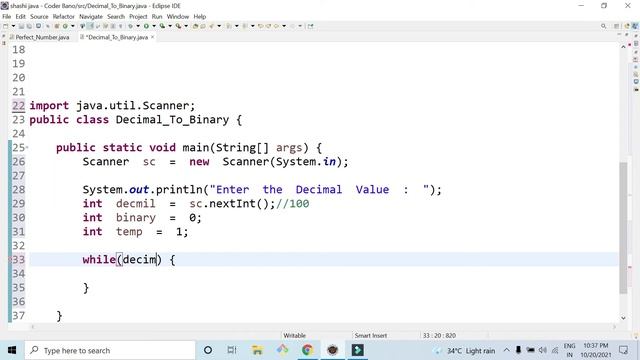Click the Coverage launch toolbar icon

coord(162,26)
